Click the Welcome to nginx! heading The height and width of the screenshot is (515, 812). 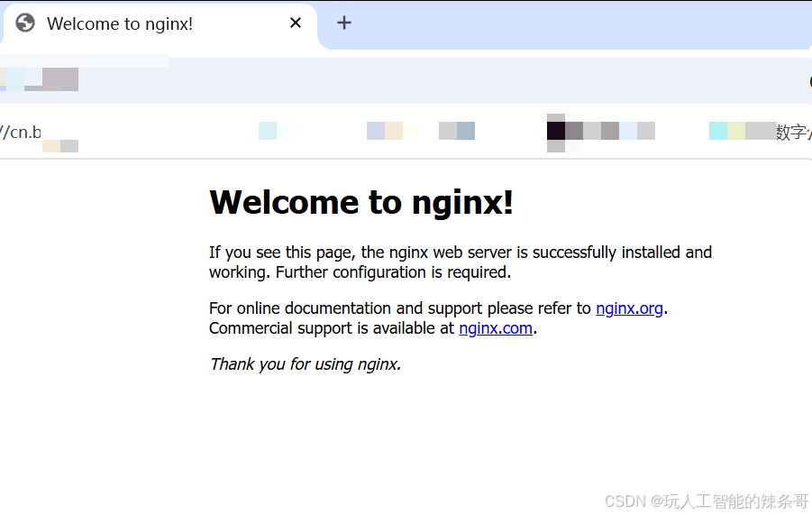(x=361, y=202)
